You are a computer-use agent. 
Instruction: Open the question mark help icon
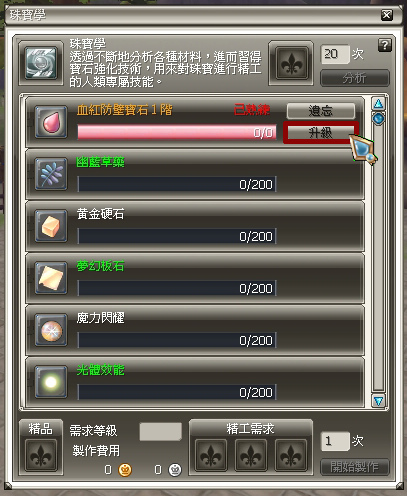384,45
